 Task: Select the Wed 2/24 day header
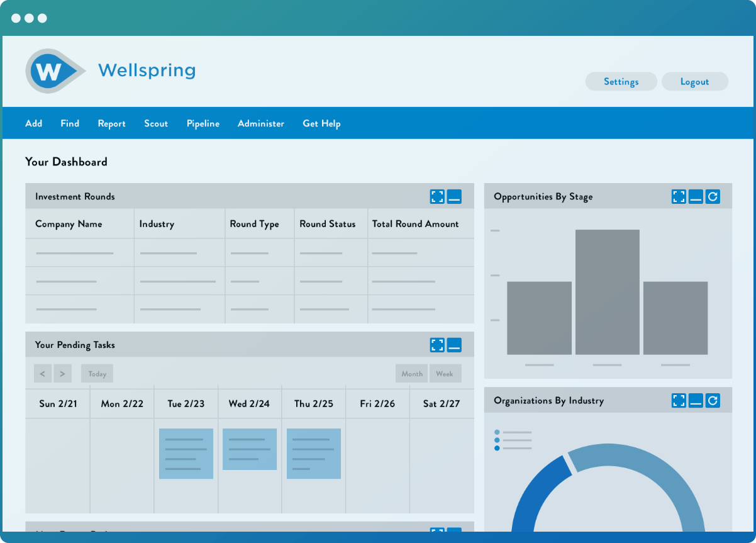click(250, 403)
